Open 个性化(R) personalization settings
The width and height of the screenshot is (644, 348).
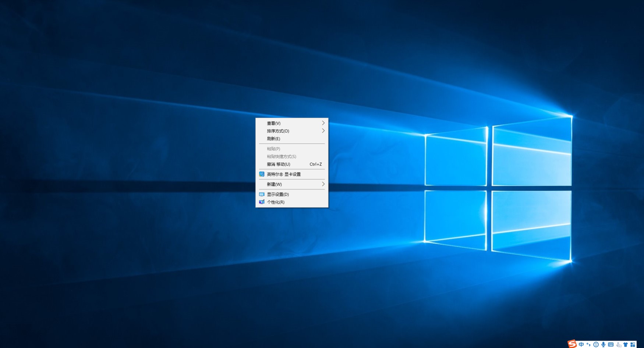292,202
